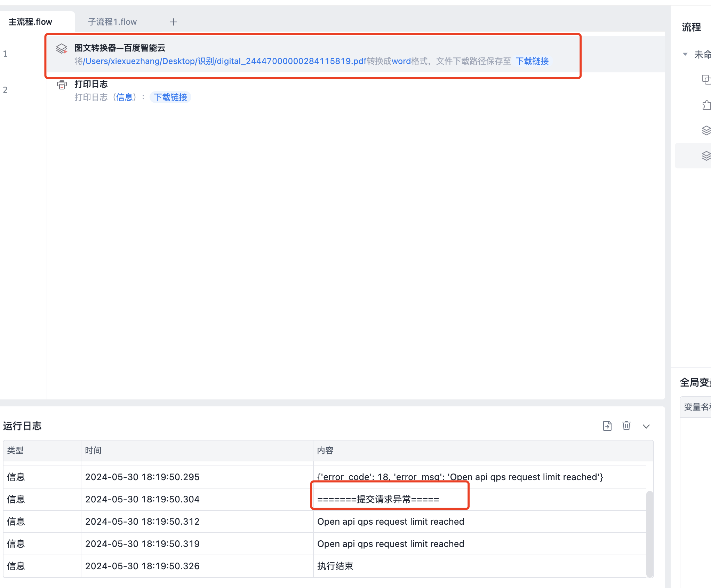
Task: Select the 主流程.flow tab
Action: 30,22
